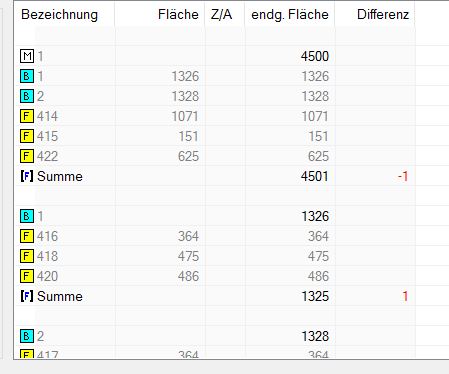
Task: Click the M icon in the first row
Action: pyautogui.click(x=27, y=56)
